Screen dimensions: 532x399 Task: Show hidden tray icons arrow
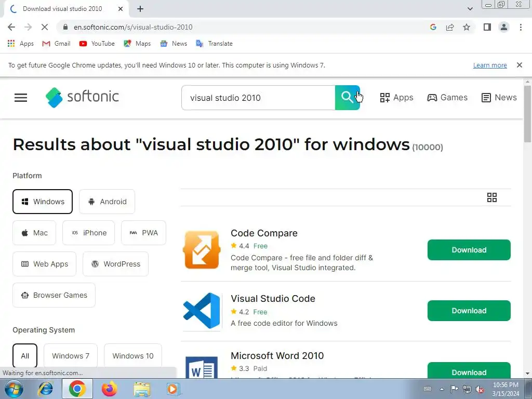442,389
